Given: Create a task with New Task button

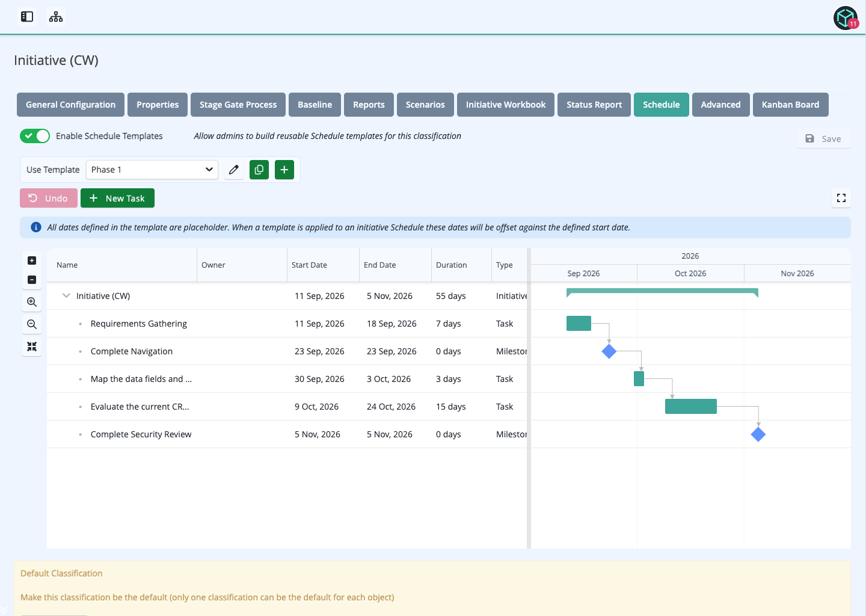Looking at the screenshot, I should pos(117,198).
